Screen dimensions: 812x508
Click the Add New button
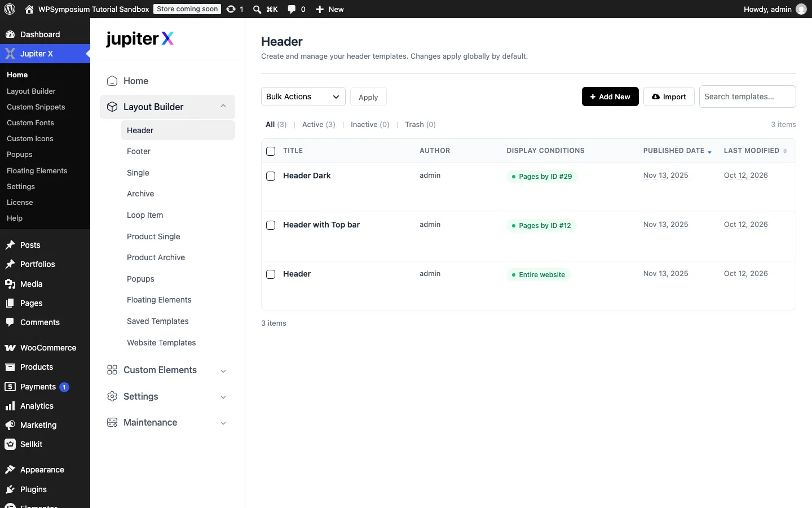610,97
